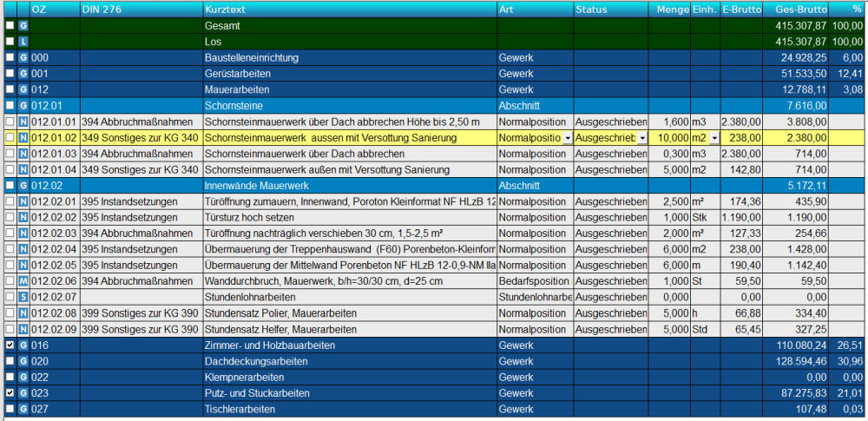Click the N icon of position 012.01.02

23,137
